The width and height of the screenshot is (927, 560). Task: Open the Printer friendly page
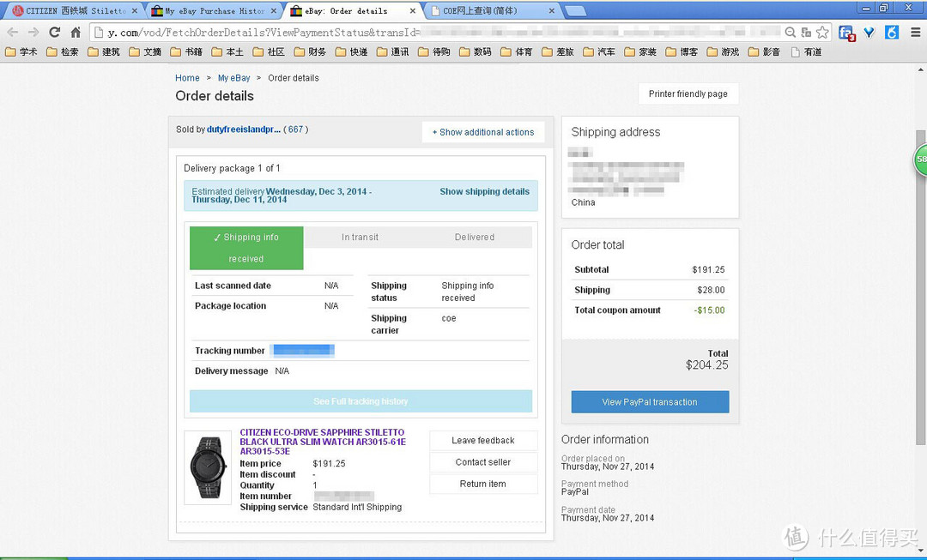pyautogui.click(x=688, y=94)
